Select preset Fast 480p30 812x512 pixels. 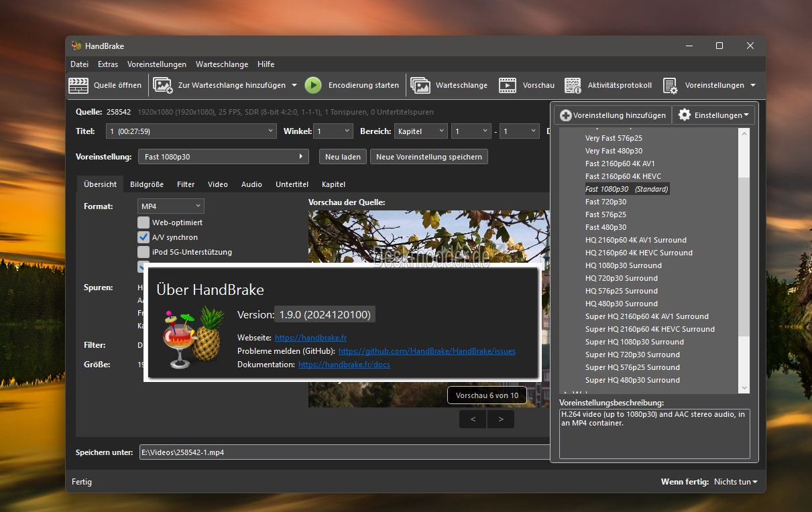coord(605,227)
